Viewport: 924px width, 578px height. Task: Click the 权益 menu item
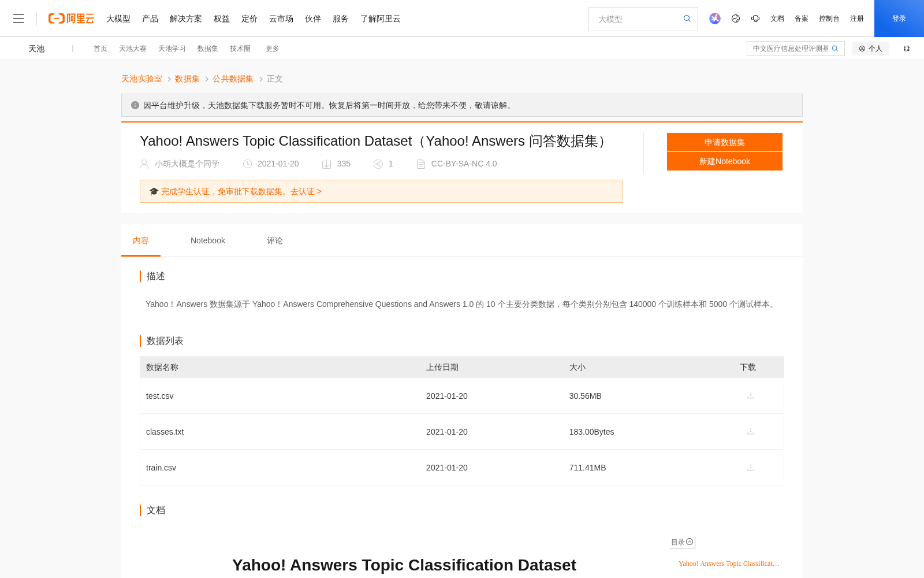tap(222, 18)
